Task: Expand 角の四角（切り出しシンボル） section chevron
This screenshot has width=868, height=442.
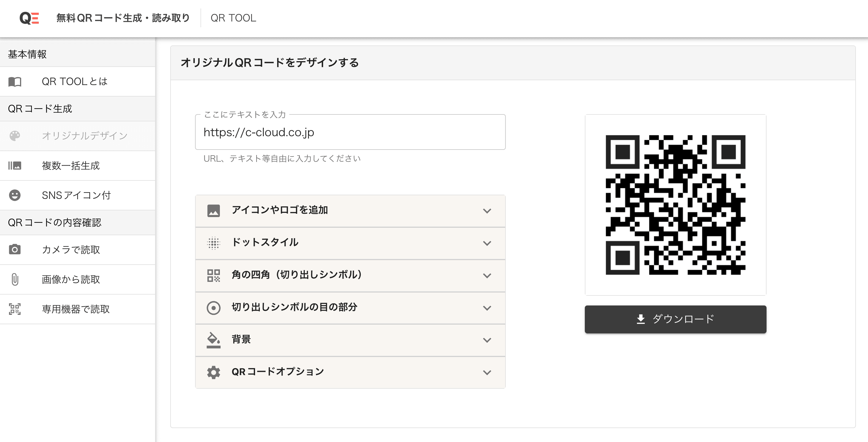Action: tap(487, 275)
